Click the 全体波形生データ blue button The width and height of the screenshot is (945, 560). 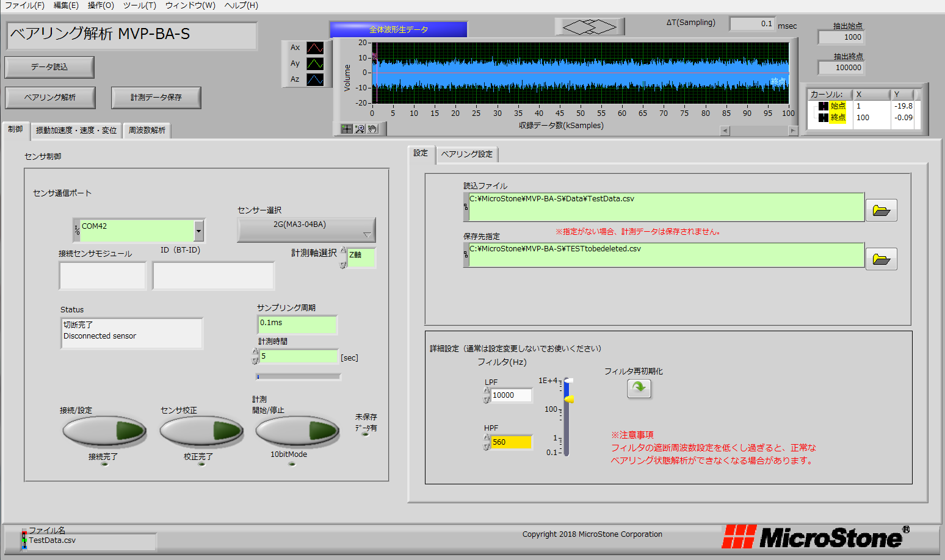point(399,29)
